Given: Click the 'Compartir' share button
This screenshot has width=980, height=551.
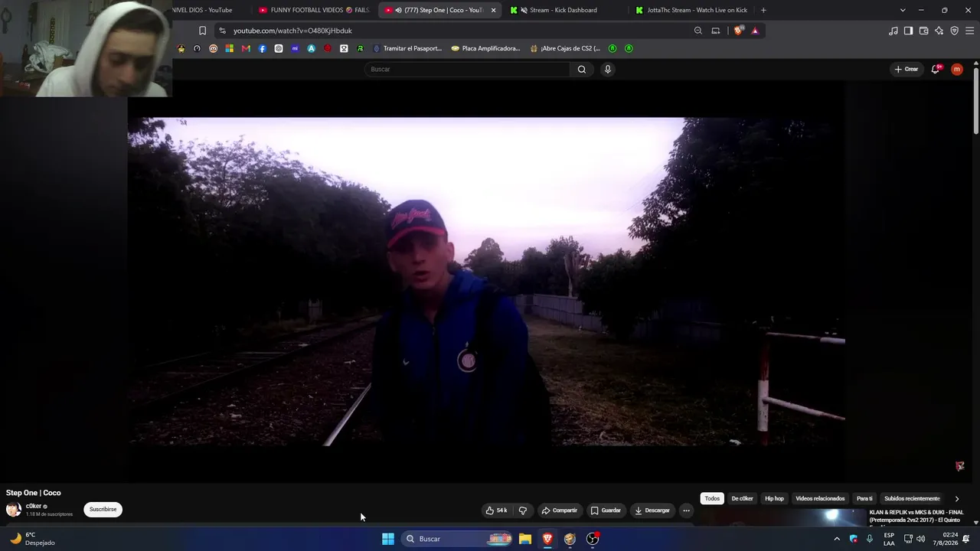Looking at the screenshot, I should 559,510.
